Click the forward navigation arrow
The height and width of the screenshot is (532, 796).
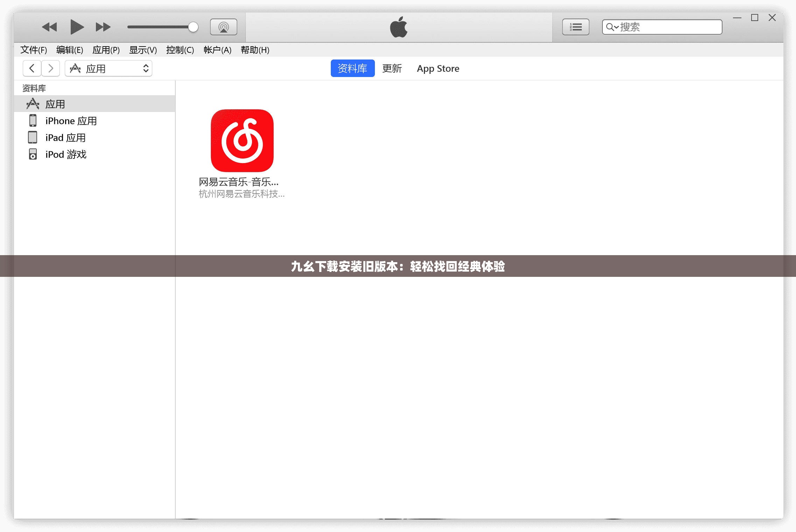[51, 68]
